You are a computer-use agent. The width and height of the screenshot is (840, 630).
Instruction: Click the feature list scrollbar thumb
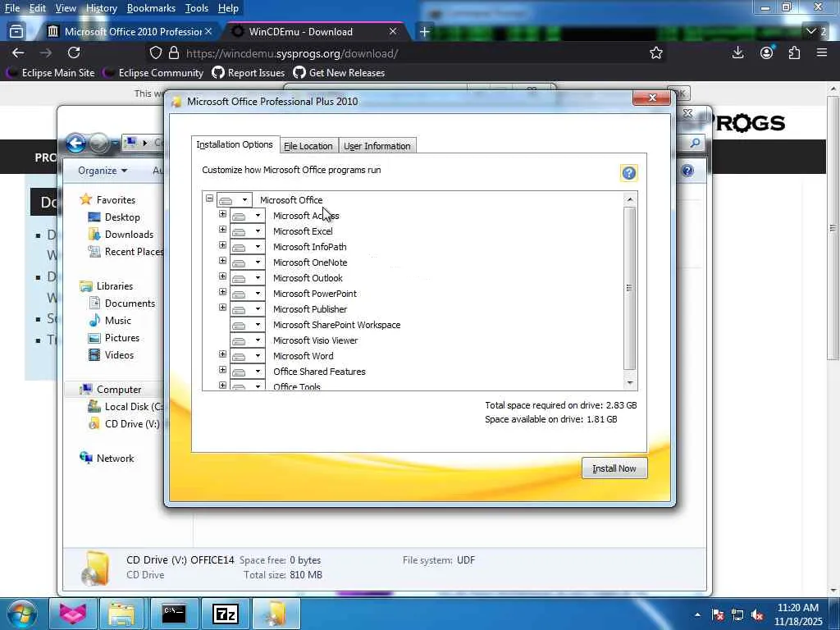630,288
